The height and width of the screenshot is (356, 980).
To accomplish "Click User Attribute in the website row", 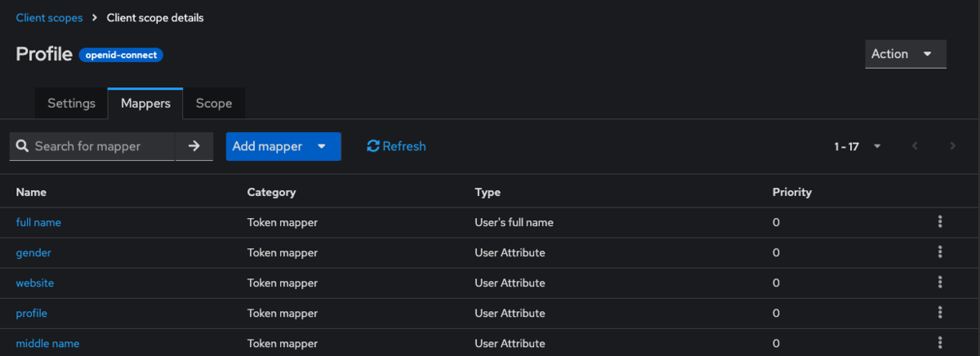I will click(x=510, y=283).
